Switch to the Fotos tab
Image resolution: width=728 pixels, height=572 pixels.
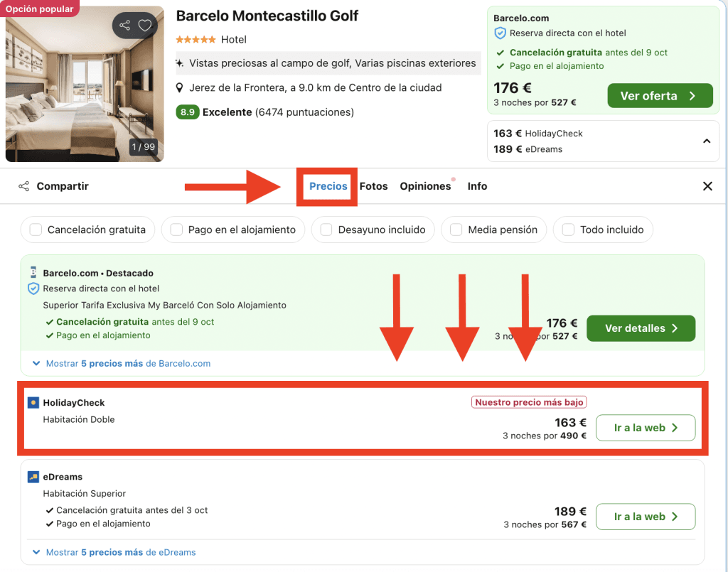374,186
